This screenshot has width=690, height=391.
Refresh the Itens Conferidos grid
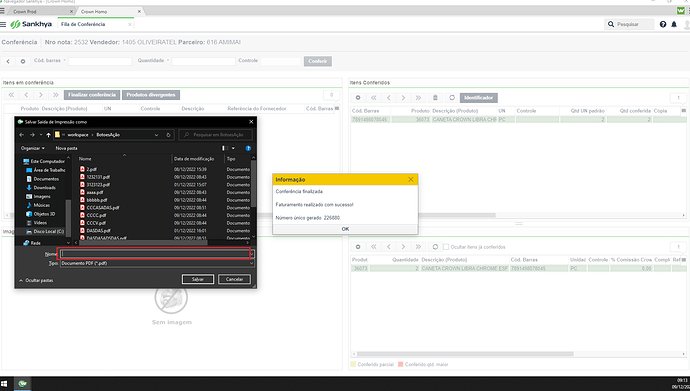point(452,98)
